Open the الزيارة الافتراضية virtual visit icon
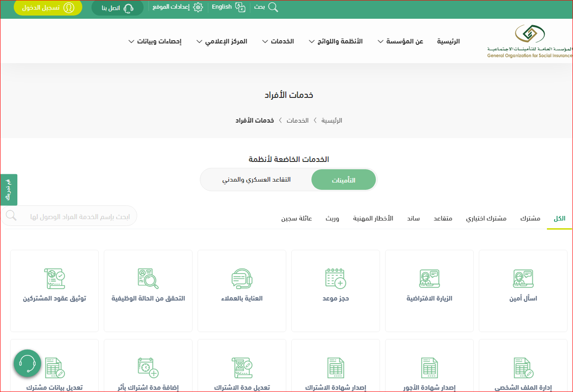Screen dimensions: 573x392 [429, 279]
